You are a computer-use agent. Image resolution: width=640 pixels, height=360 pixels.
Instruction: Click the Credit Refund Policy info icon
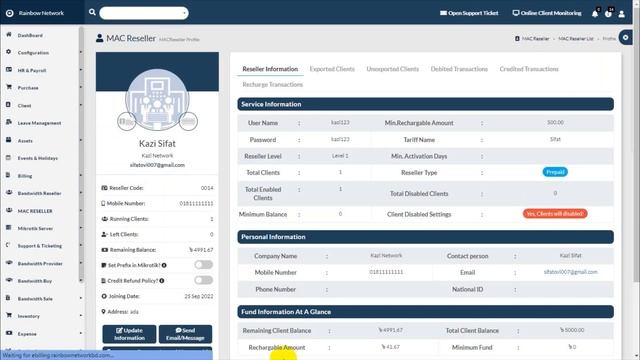click(162, 281)
